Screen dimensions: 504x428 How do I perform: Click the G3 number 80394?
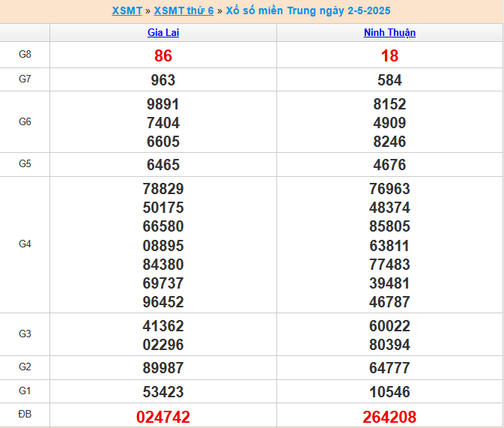pyautogui.click(x=389, y=345)
